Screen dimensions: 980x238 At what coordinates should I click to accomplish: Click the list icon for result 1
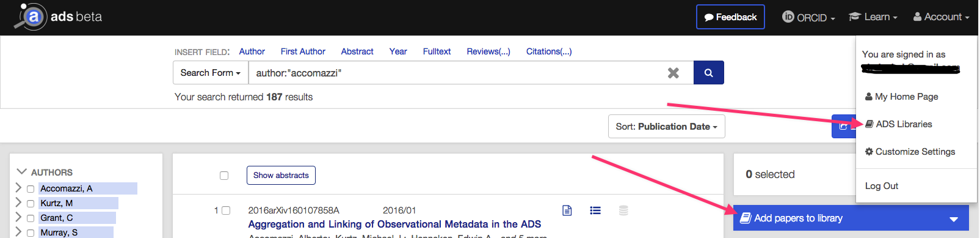tap(595, 210)
